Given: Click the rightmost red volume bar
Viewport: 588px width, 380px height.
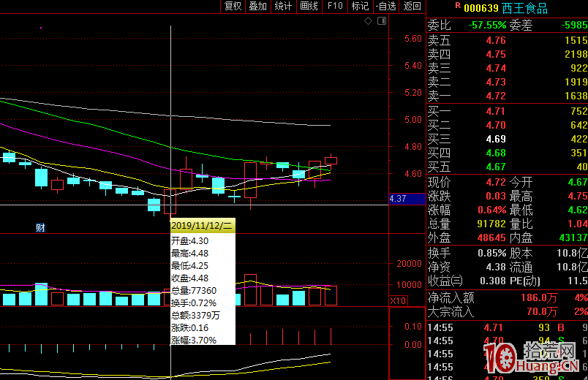Looking at the screenshot, I should click(x=331, y=296).
